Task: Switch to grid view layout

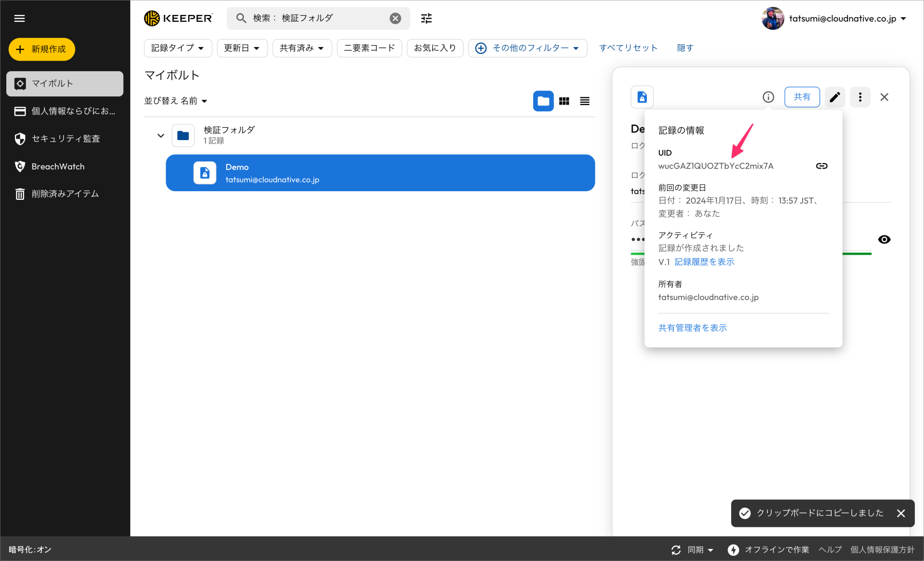Action: (x=564, y=101)
